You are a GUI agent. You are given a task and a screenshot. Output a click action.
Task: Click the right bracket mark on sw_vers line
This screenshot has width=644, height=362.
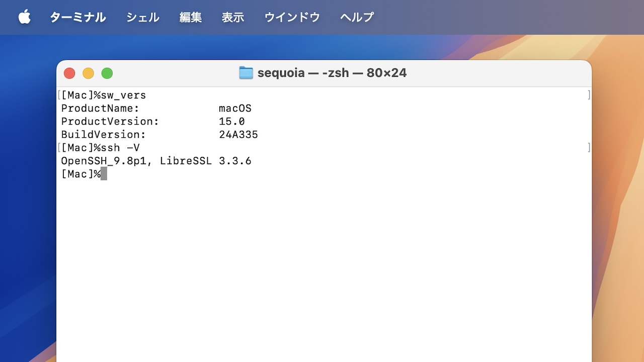589,95
